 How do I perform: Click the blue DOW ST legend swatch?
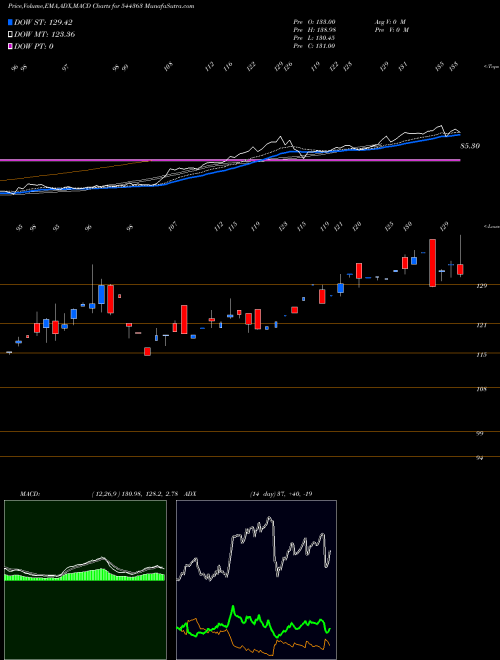[x=10, y=22]
